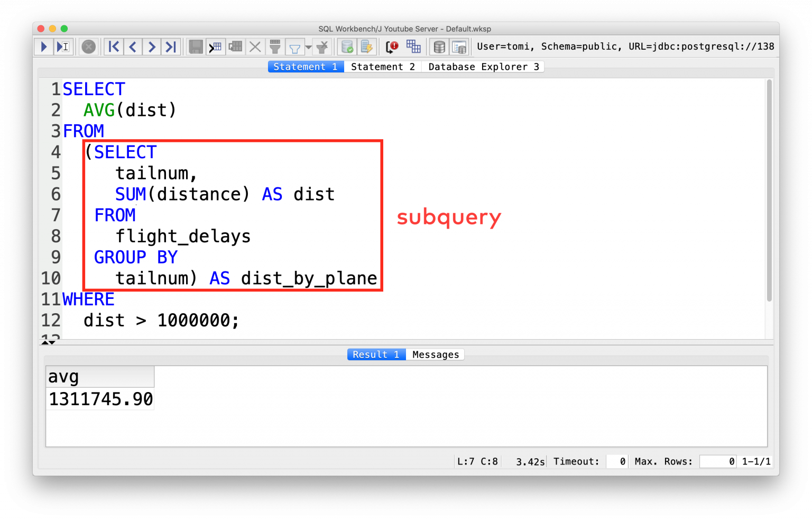The image size is (812, 519).
Task: Remove the active result filter
Action: [322, 47]
